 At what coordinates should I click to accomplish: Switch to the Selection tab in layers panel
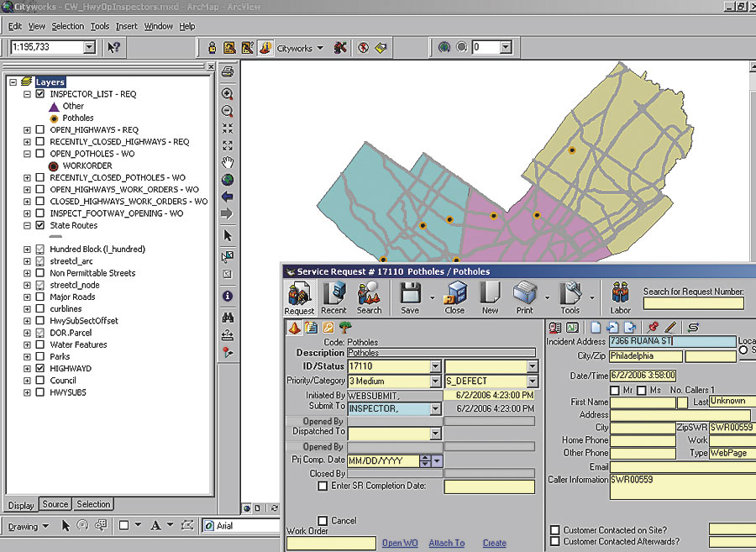[x=93, y=504]
